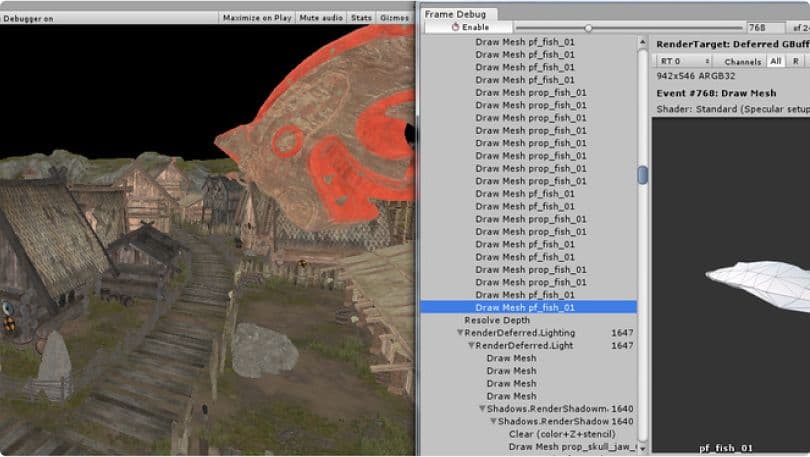Select the Draw Mesh prop_skull_jaw event
Image resolution: width=810 pixels, height=457 pixels.
click(x=570, y=447)
